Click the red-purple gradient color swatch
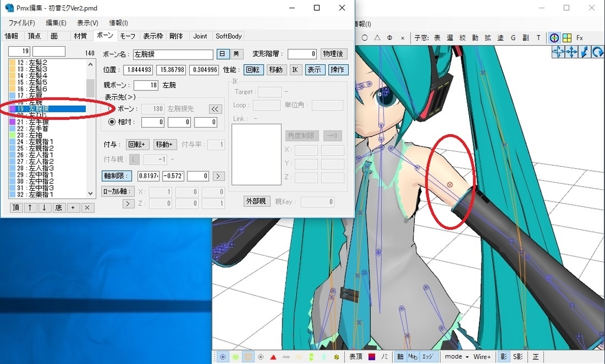Image resolution: width=605 pixels, height=364 pixels. [x=372, y=357]
